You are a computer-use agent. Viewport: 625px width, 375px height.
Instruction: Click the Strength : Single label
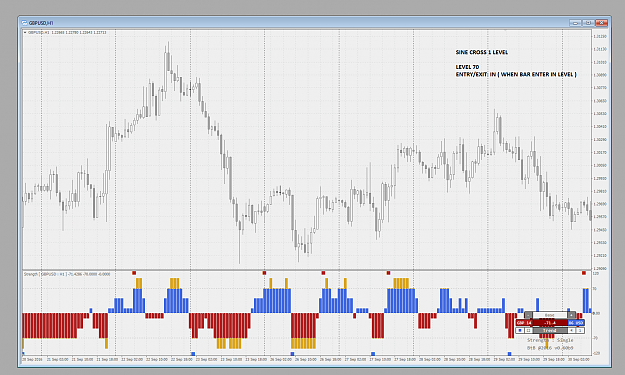(x=550, y=340)
